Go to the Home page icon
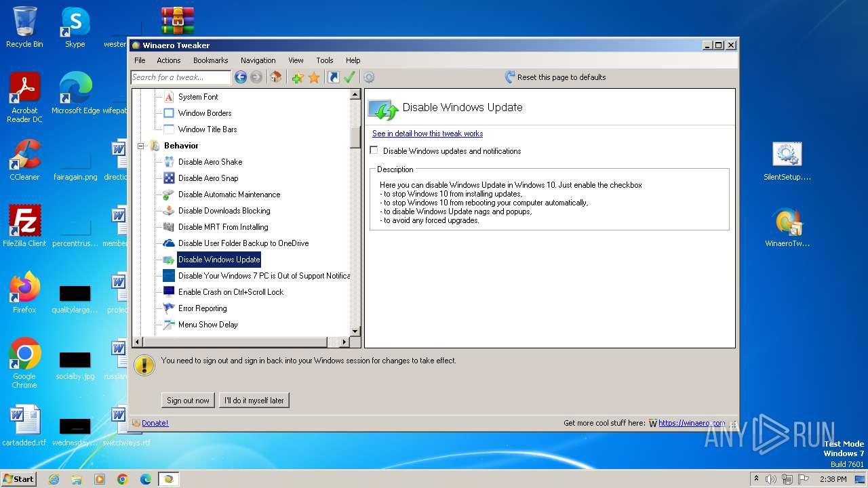Viewport: 868px width, 488px height. tap(276, 77)
